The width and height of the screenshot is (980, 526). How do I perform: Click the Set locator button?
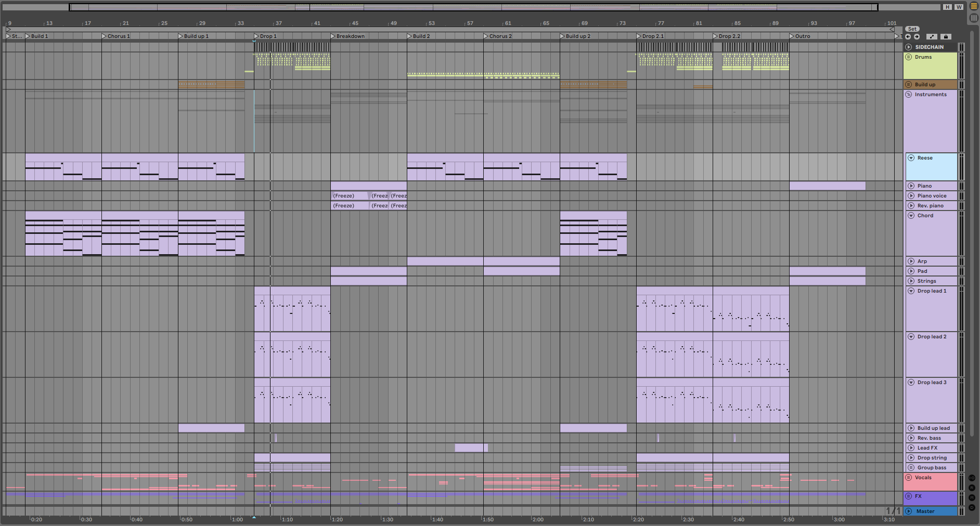click(912, 29)
